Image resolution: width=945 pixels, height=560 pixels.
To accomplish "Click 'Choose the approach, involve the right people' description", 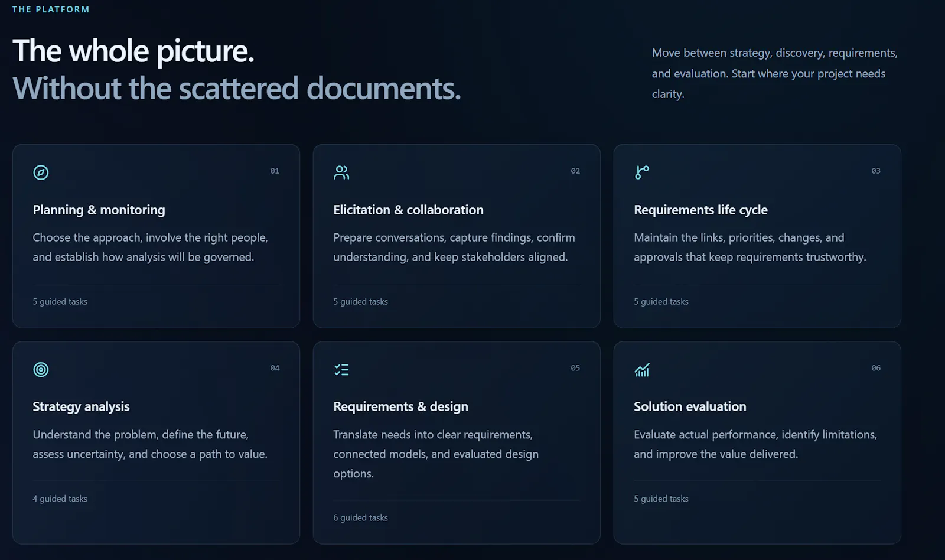I will [x=150, y=247].
